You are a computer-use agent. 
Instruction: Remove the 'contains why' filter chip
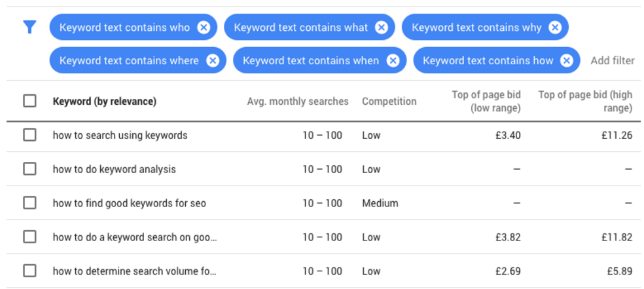555,28
